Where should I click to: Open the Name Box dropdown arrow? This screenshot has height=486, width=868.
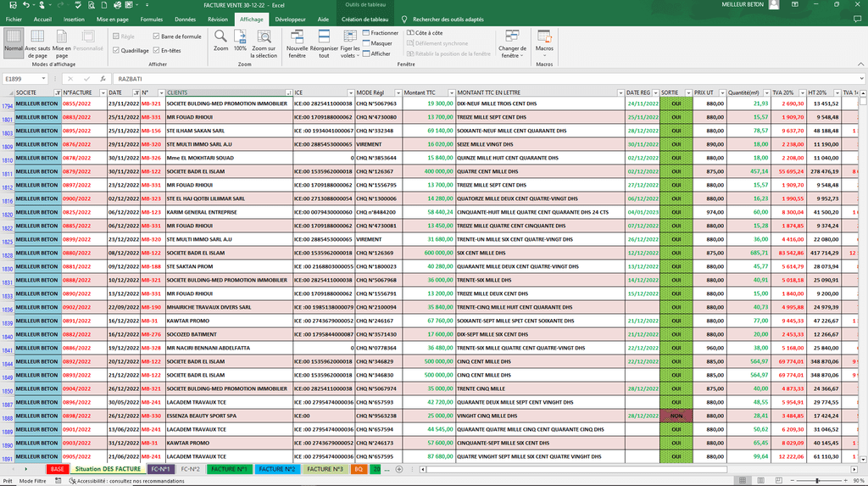(x=43, y=79)
